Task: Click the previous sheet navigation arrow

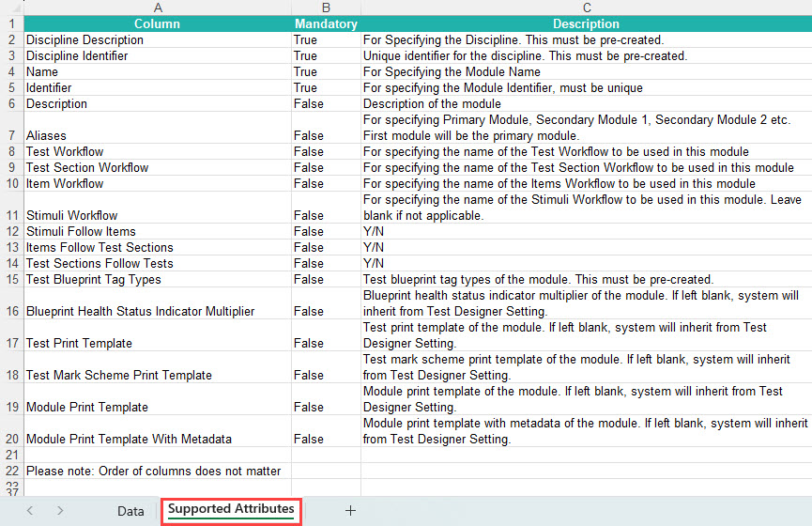Action: tap(30, 511)
